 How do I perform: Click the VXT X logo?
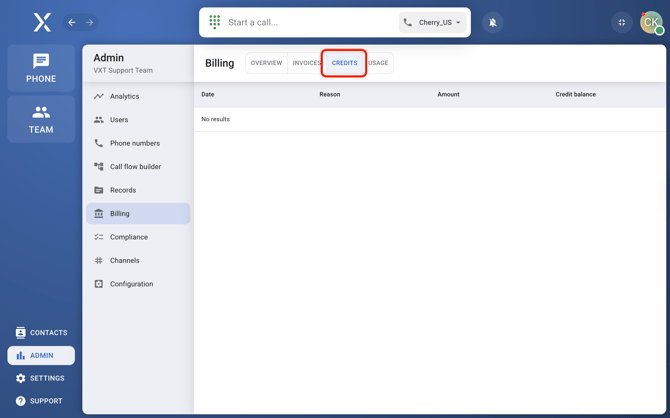(x=42, y=22)
